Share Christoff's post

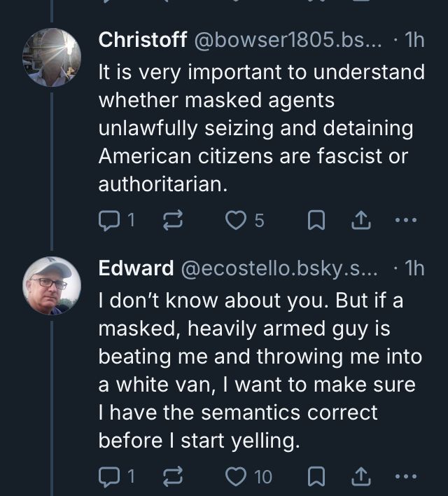tap(360, 221)
